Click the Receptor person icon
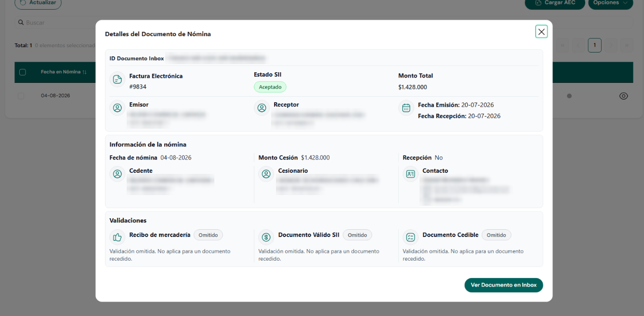Image resolution: width=644 pixels, height=316 pixels. (262, 108)
